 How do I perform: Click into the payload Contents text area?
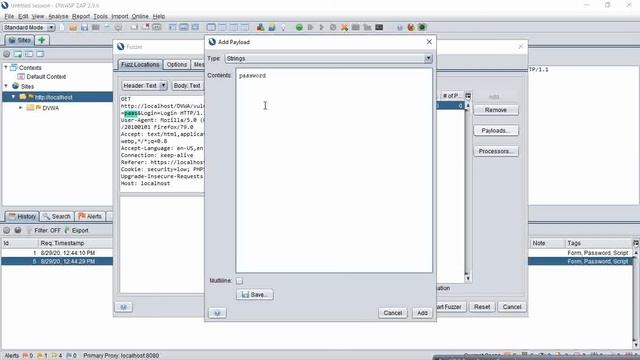tap(334, 171)
